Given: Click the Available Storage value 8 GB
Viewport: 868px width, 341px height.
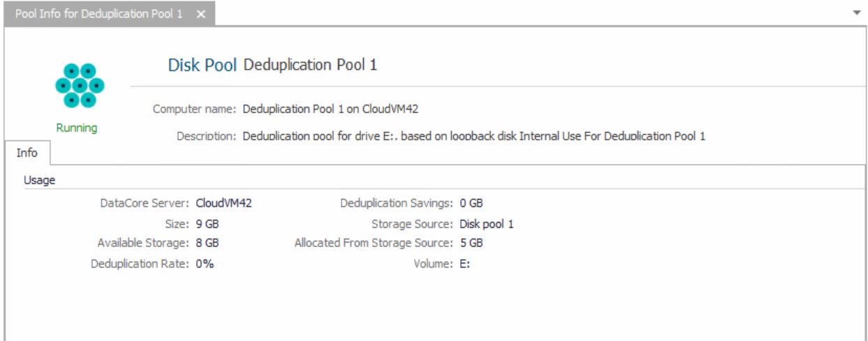Looking at the screenshot, I should 208,243.
